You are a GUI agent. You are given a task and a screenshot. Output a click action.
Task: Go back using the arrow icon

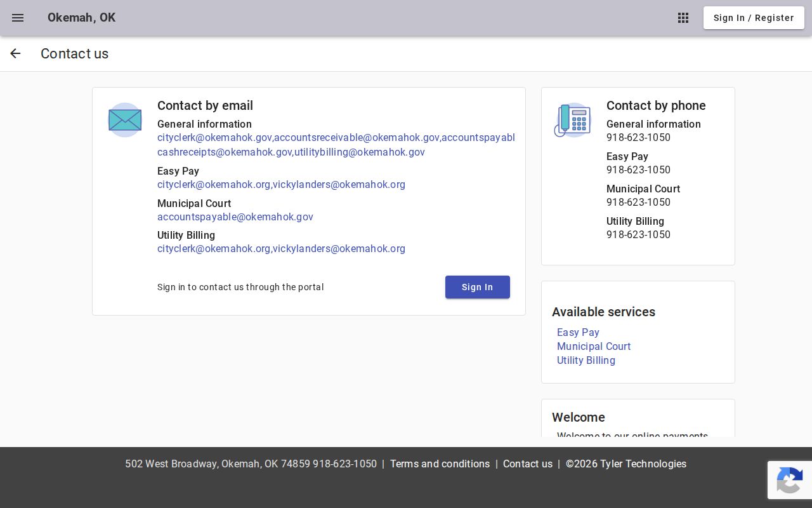click(15, 54)
